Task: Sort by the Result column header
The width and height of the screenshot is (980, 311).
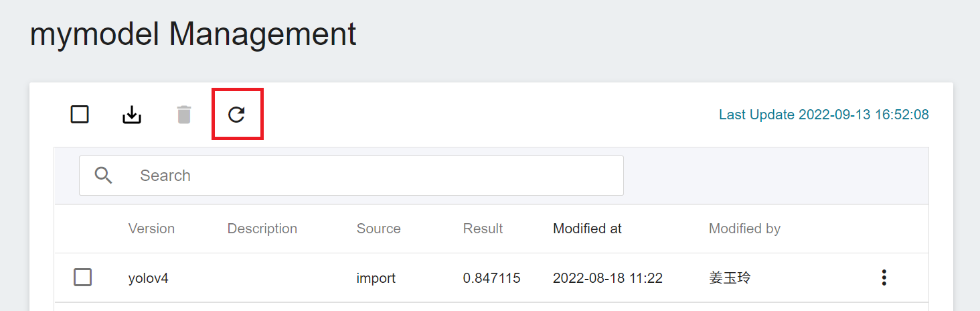Action: [x=483, y=229]
